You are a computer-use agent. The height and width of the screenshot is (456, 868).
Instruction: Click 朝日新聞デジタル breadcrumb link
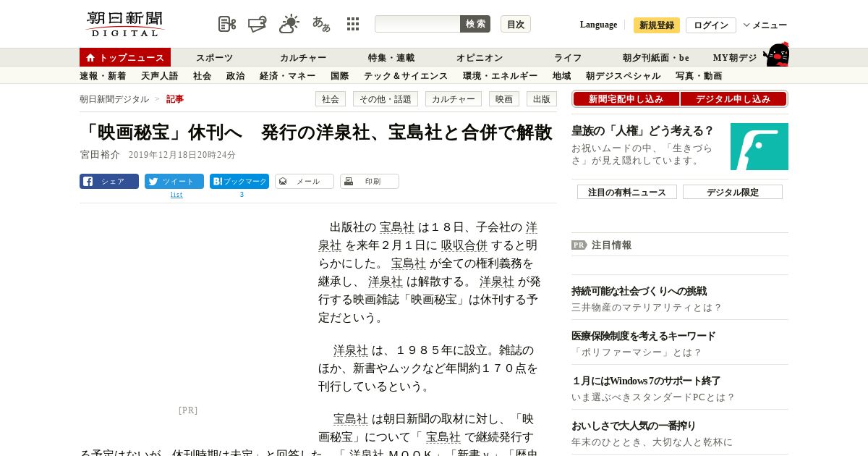tap(114, 99)
